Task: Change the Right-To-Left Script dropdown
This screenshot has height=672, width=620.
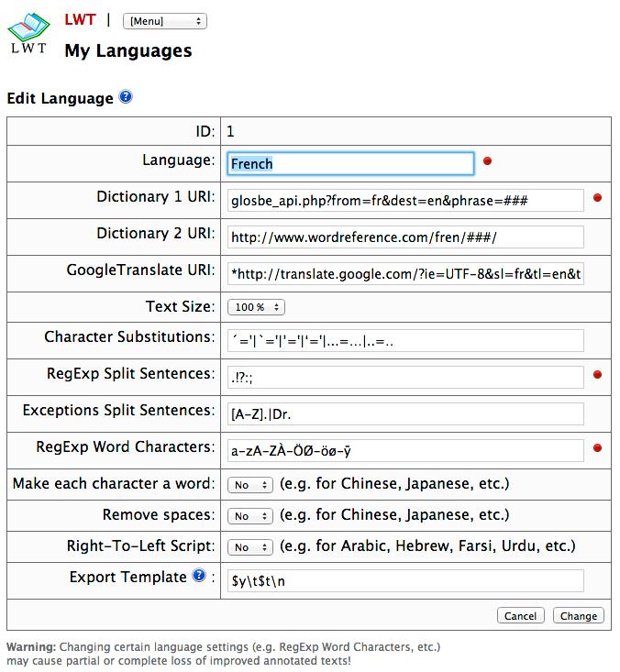Action: point(251,547)
